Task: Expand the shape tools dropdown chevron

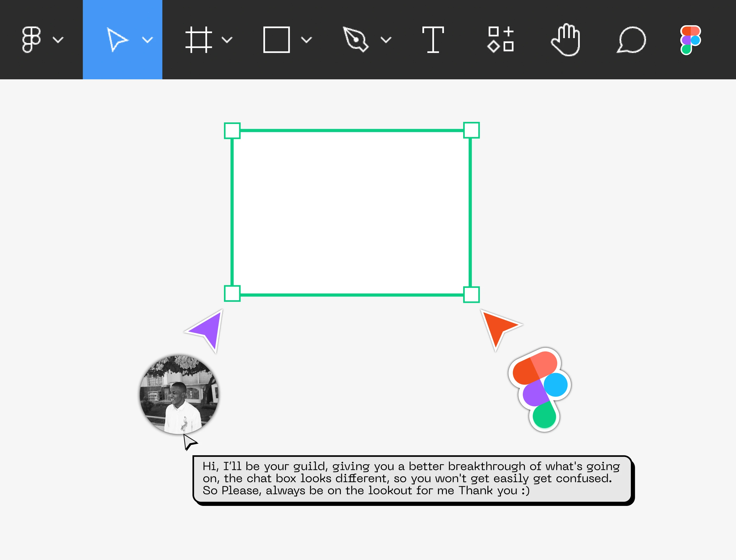Action: click(x=306, y=40)
